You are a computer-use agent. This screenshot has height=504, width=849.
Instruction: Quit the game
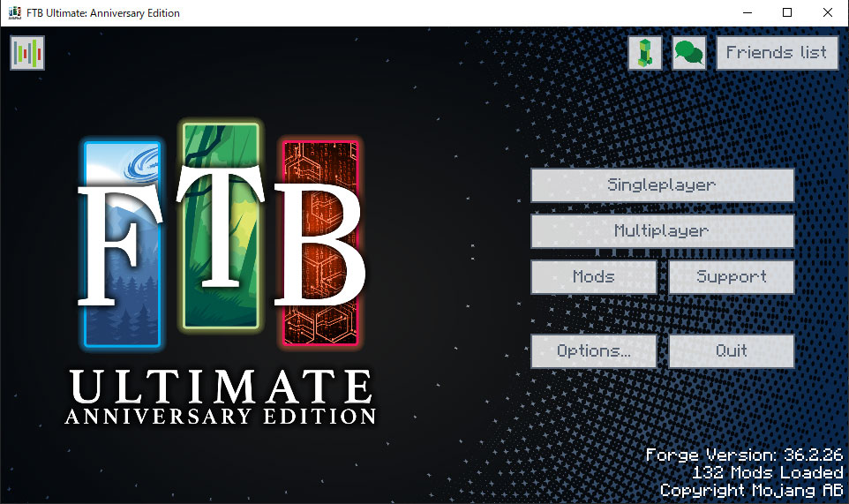732,351
